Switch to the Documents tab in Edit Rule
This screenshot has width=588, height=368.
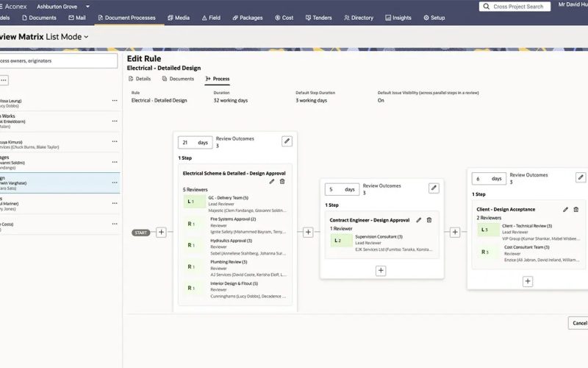click(x=178, y=79)
